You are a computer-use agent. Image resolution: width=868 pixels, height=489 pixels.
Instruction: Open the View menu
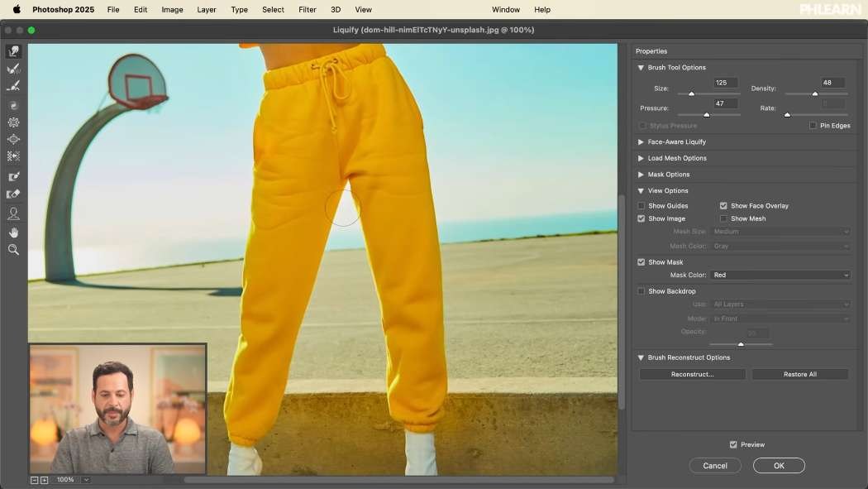click(363, 9)
